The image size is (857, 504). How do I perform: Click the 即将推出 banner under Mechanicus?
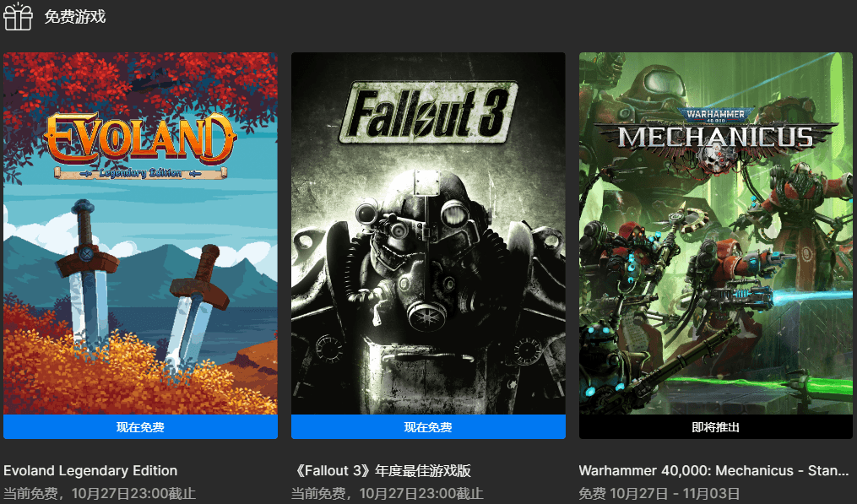[x=716, y=427]
